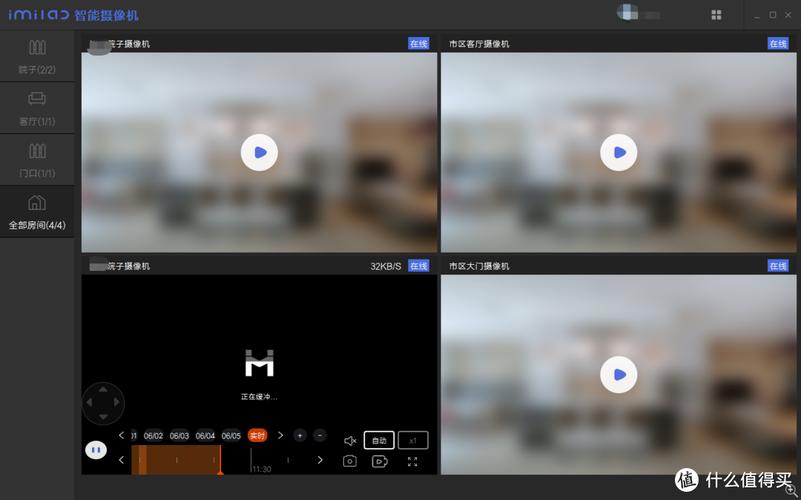
Task: Click the PTZ right direction arrow
Action: [x=116, y=402]
